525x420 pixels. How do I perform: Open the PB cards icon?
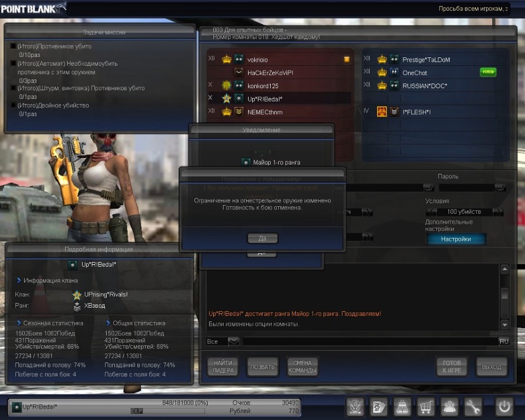coord(378,407)
